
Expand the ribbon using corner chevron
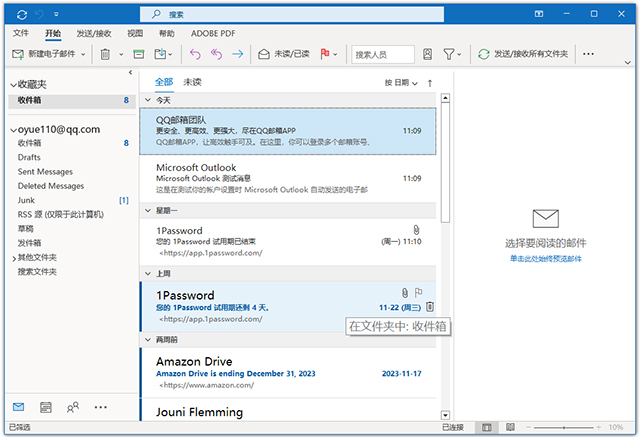pyautogui.click(x=628, y=62)
